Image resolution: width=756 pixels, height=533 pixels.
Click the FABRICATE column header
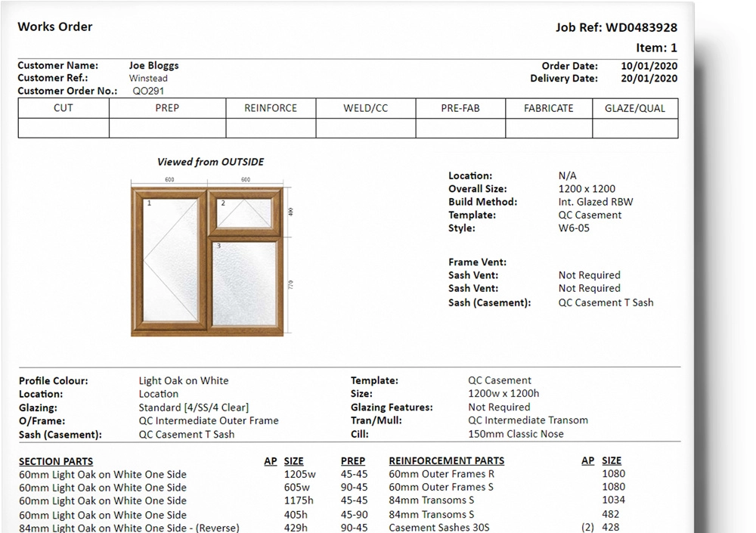pos(549,109)
